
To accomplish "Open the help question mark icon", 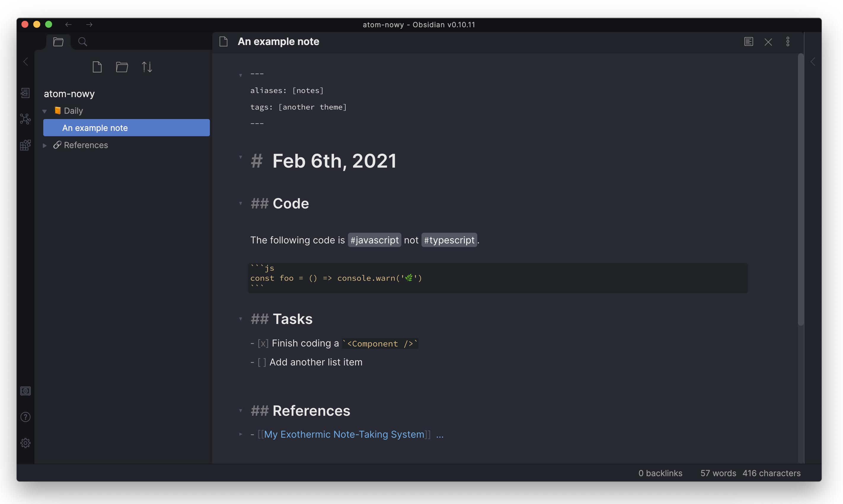I will pos(25,417).
